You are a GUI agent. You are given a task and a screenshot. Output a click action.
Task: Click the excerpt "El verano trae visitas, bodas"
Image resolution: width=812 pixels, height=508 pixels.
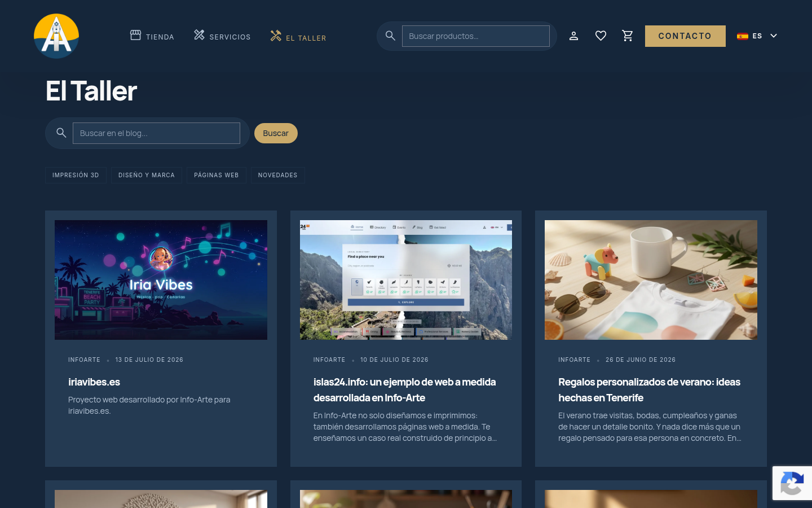tap(650, 427)
